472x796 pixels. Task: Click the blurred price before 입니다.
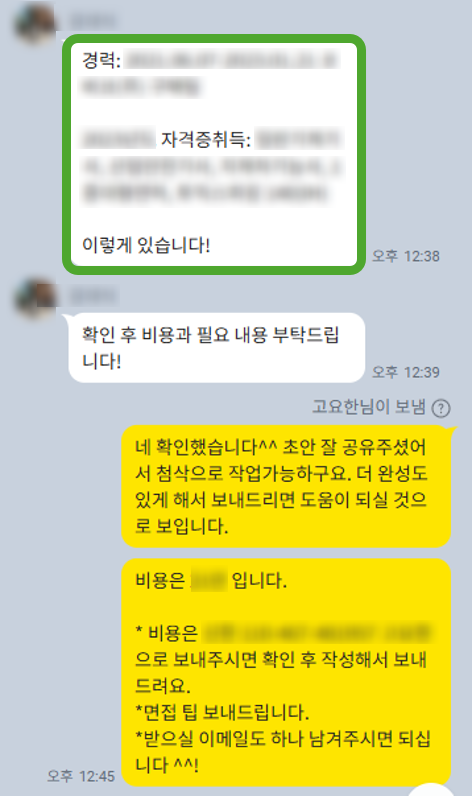click(209, 580)
